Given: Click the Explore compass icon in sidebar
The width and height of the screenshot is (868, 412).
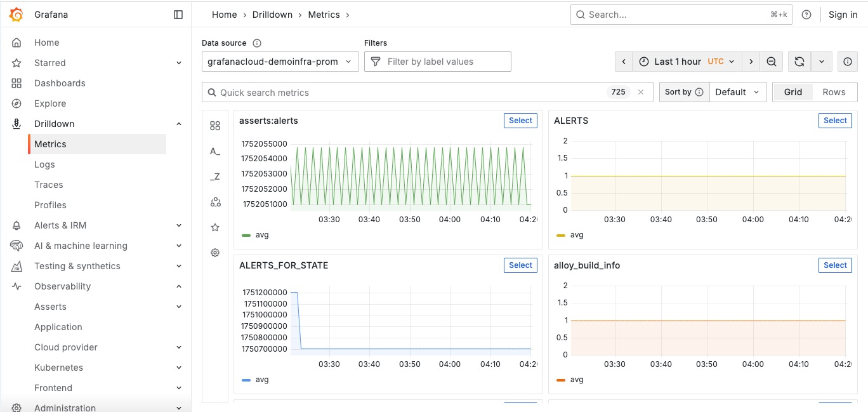Looking at the screenshot, I should (x=17, y=103).
